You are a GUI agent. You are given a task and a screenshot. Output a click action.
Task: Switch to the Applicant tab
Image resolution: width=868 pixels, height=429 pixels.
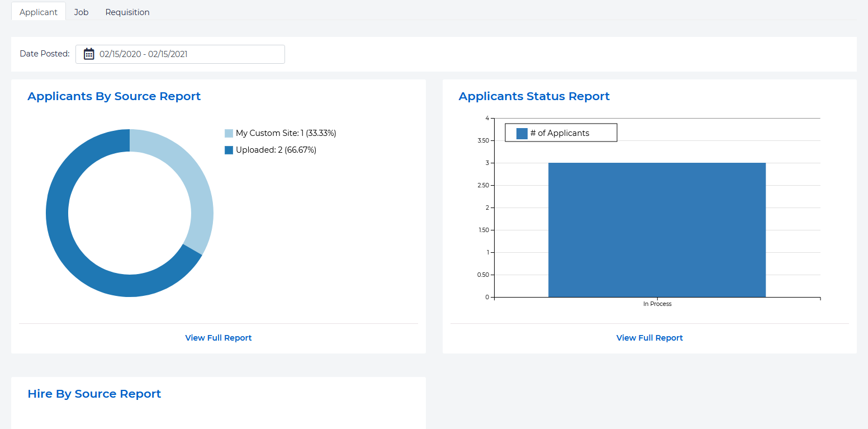tap(39, 12)
